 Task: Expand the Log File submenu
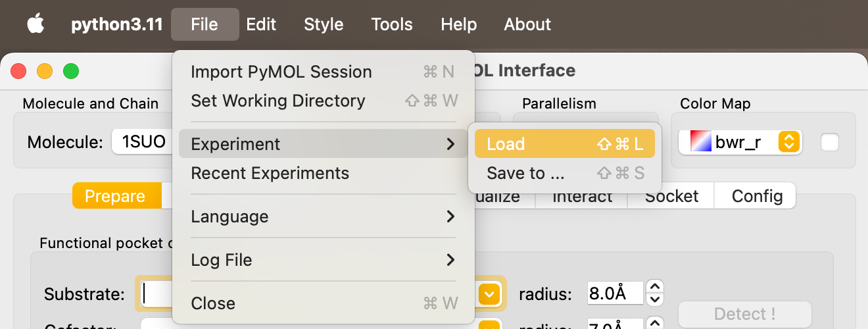coord(324,260)
